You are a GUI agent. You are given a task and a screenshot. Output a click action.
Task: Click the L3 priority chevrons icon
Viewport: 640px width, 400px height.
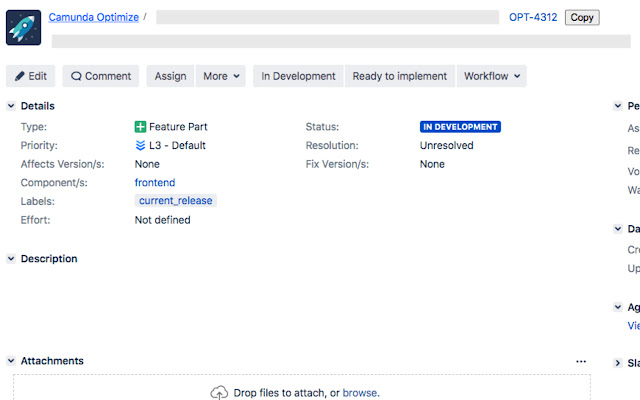[140, 145]
